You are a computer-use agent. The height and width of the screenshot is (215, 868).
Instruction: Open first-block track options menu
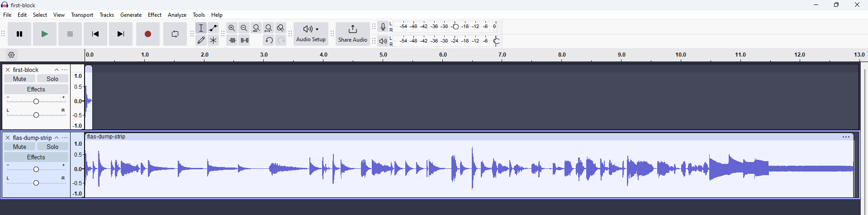pyautogui.click(x=65, y=70)
